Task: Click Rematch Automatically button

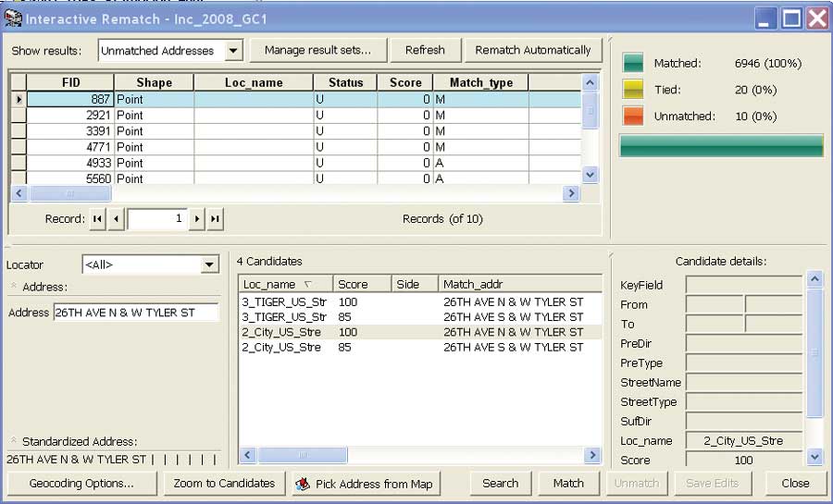Action: [533, 50]
